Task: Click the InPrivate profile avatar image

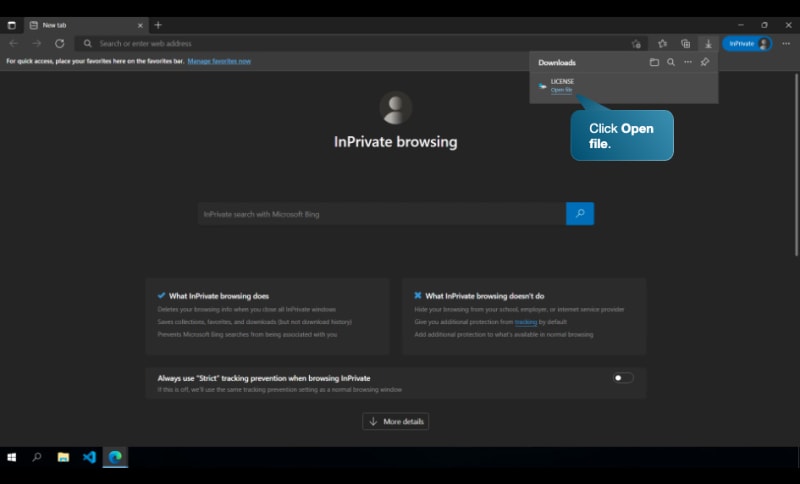Action: coord(395,108)
